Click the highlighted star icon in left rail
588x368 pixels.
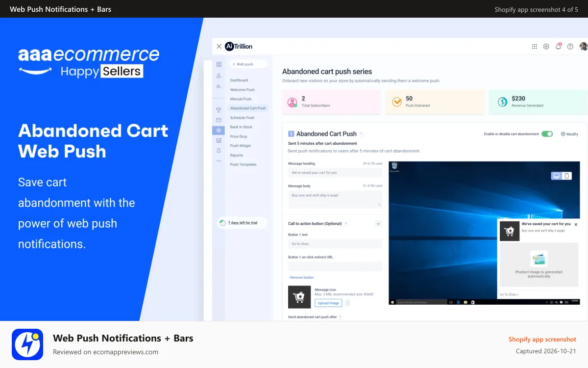click(219, 130)
